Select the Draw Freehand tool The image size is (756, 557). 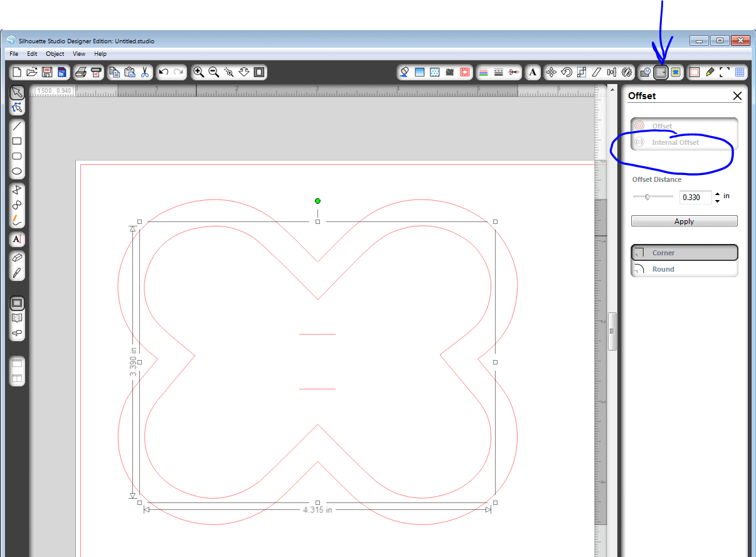pos(17,220)
